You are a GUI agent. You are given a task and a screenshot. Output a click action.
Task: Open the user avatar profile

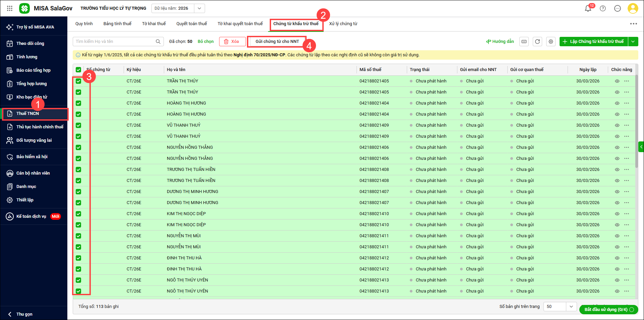tap(633, 8)
